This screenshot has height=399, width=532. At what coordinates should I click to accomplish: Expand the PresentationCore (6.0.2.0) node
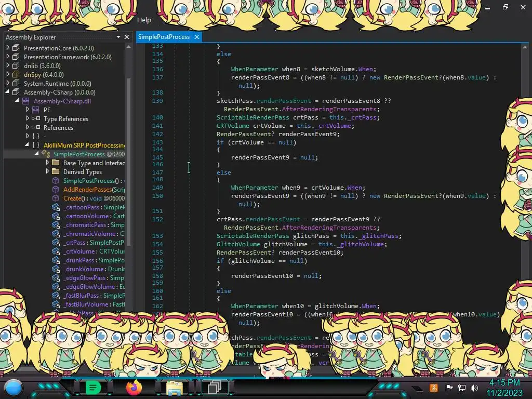tap(8, 48)
